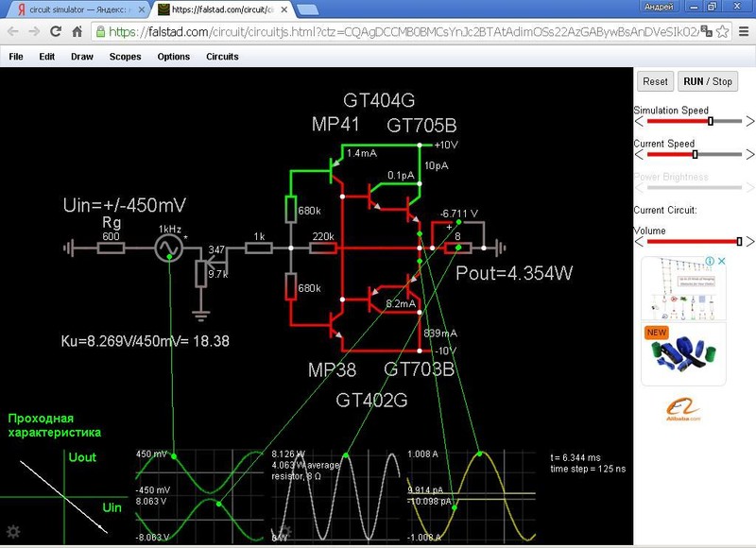Select the 8 ohm load resistor

(x=457, y=248)
